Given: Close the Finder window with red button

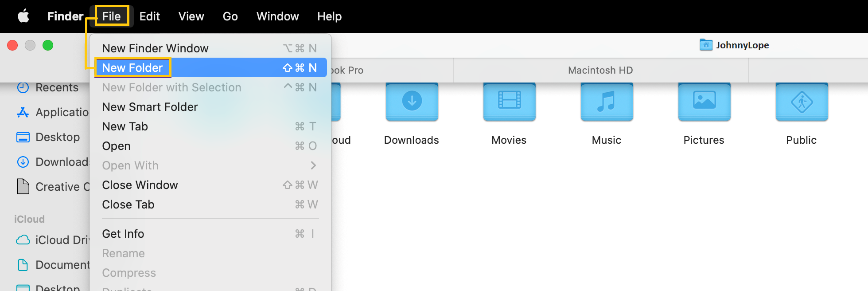Looking at the screenshot, I should click(12, 45).
